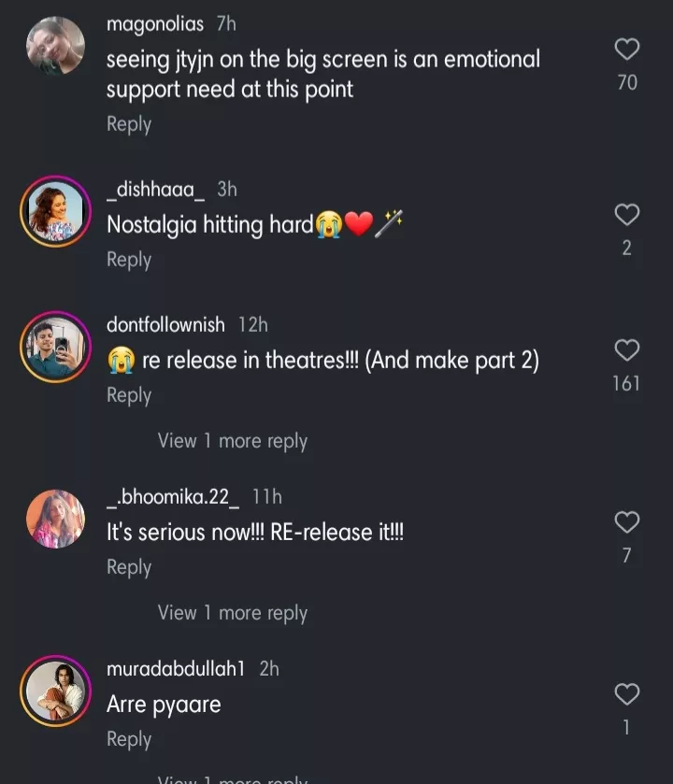This screenshot has width=673, height=784.
Task: Open muradabdullah1's story avatar
Action: coord(55,691)
